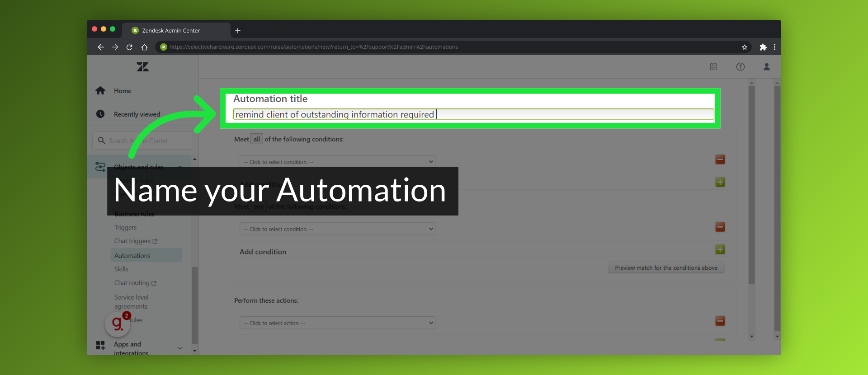Click the Automation title text field

(473, 114)
